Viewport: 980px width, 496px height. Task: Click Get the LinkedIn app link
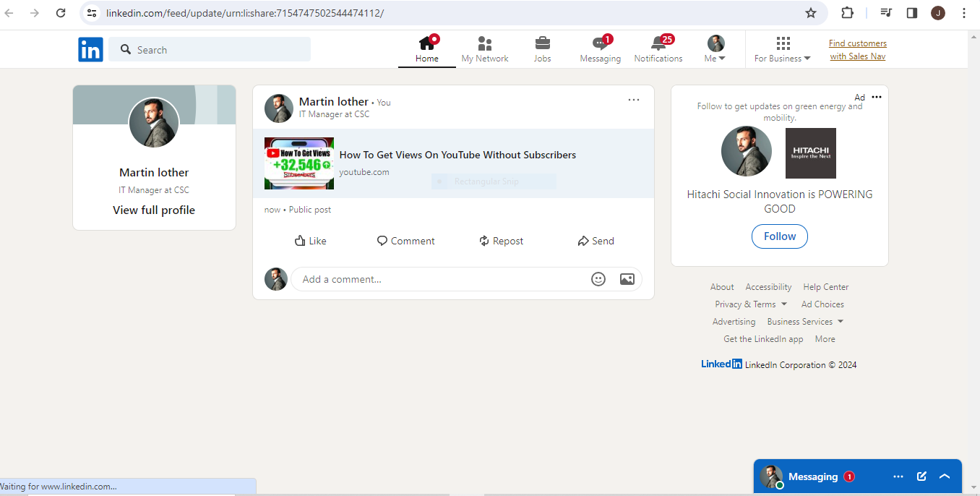tap(763, 339)
